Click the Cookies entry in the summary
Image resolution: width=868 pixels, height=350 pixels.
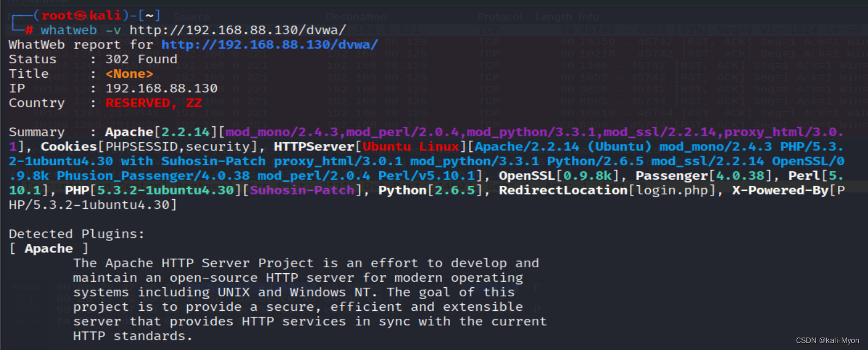pos(69,147)
